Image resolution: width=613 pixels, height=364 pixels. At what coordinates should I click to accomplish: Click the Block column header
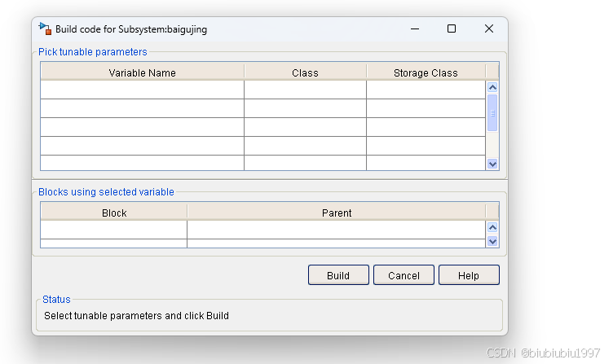click(114, 213)
